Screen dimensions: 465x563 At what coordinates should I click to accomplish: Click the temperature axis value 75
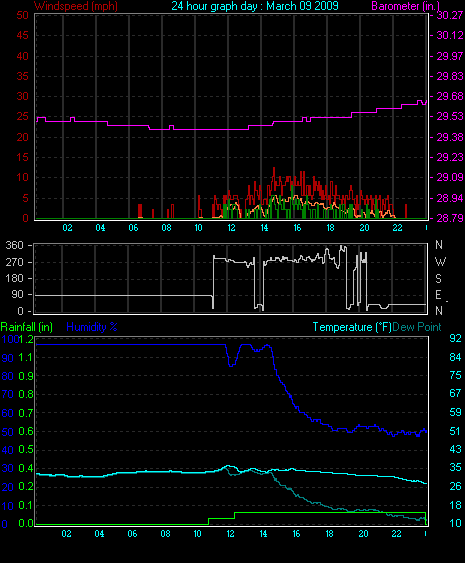(455, 376)
